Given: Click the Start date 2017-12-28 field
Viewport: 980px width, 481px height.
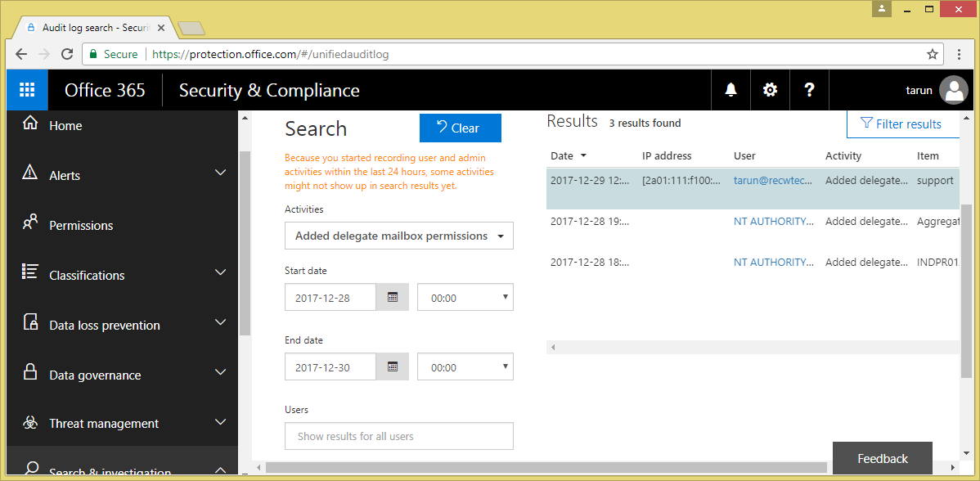Looking at the screenshot, I should [330, 297].
